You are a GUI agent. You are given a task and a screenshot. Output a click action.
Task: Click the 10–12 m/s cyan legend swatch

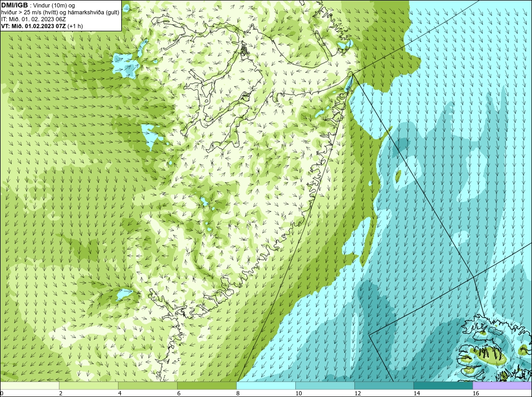[x=325, y=385]
